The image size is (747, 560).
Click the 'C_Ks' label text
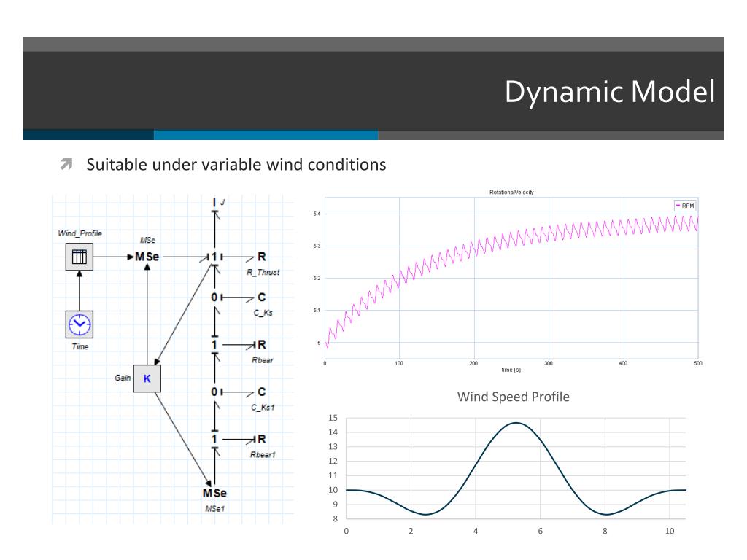coord(263,313)
